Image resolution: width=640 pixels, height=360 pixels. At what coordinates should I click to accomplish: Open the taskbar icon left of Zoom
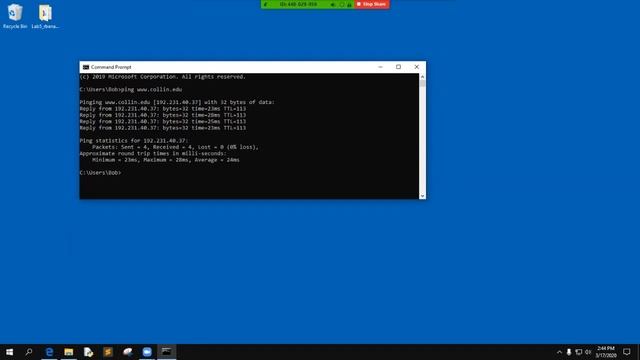[127, 352]
